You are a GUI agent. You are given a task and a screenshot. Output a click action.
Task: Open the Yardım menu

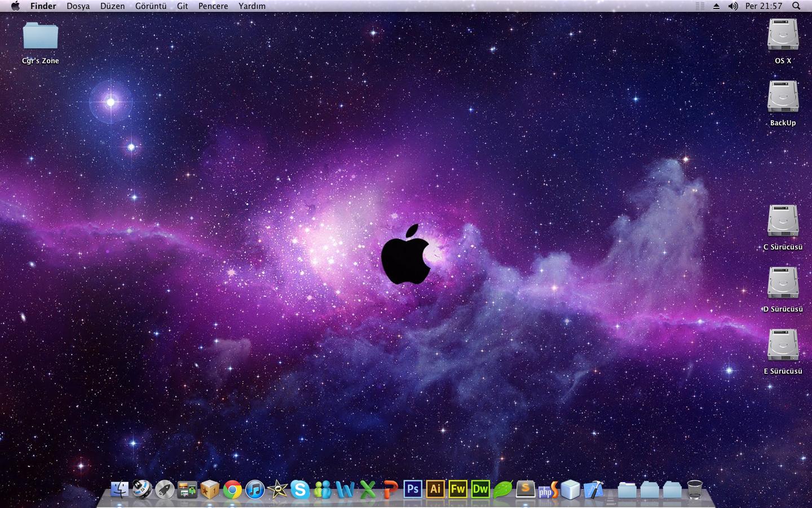point(251,6)
